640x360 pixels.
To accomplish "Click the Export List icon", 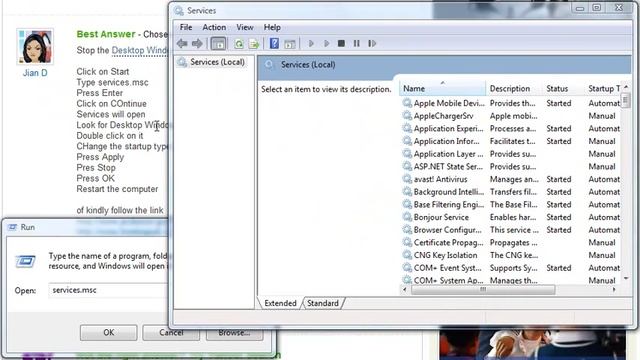I will coord(254,44).
